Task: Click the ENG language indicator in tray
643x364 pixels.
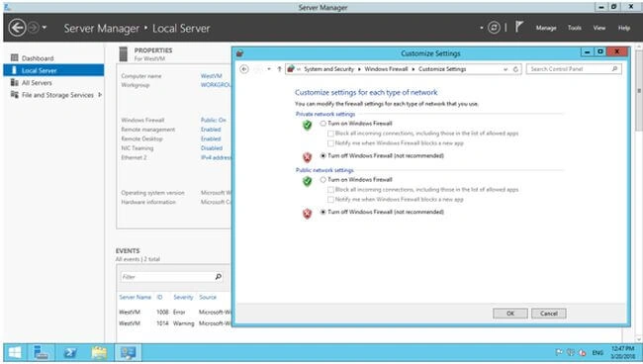Action: 597,352
